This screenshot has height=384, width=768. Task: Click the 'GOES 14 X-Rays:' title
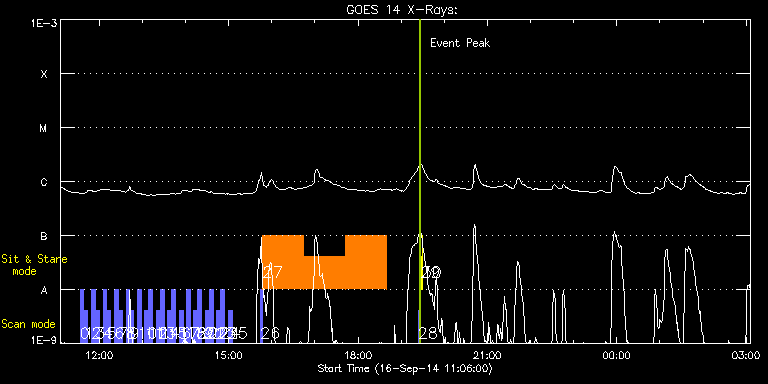click(x=401, y=10)
